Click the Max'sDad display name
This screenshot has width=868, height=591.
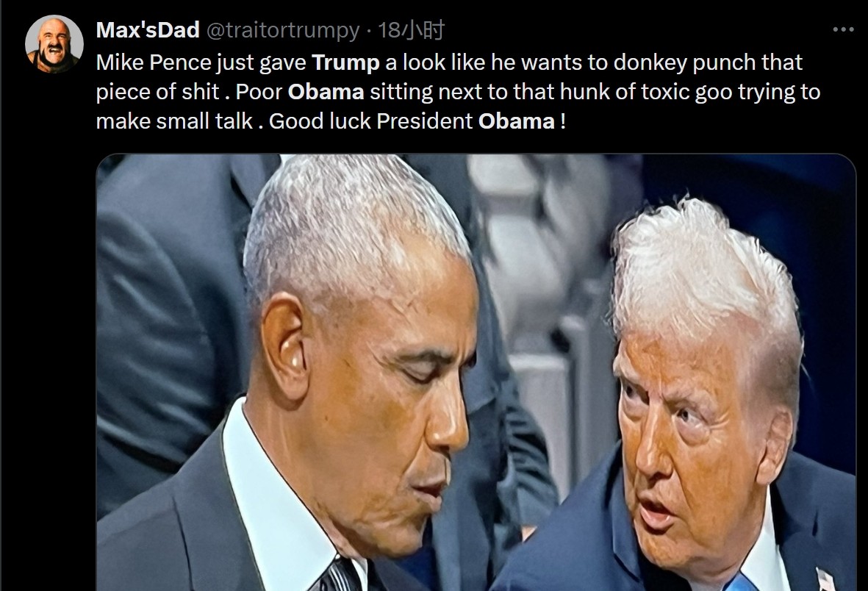tap(147, 30)
